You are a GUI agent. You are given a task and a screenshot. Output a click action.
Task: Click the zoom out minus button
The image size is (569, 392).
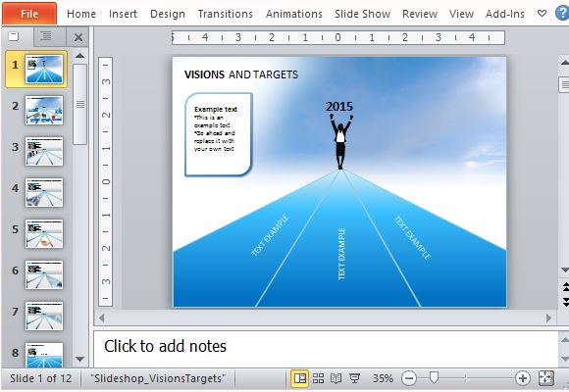(x=409, y=378)
